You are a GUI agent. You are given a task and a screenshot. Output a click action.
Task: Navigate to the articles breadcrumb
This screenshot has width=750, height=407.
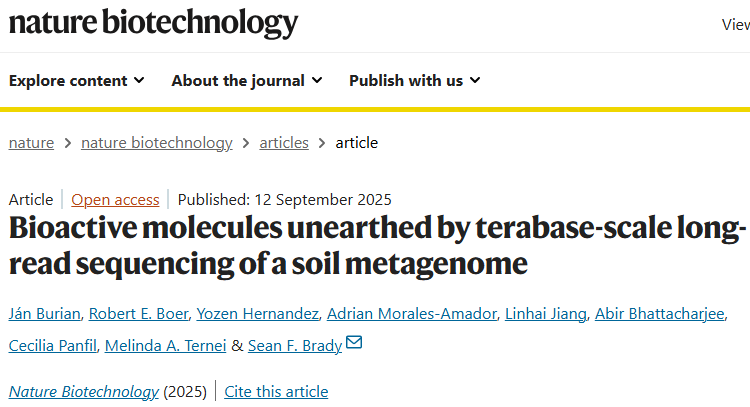coord(284,142)
